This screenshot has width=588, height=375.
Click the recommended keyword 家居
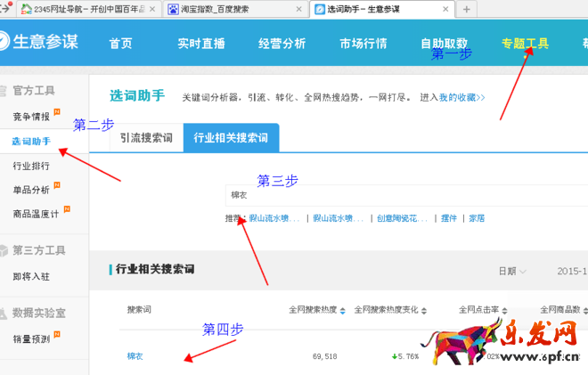(x=477, y=218)
